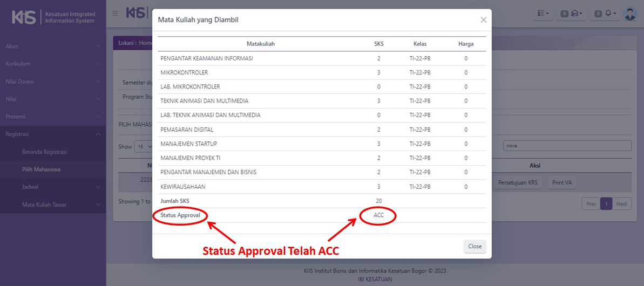Click the KIIS logo in top header
Viewport: 644px width, 286px height.
click(x=136, y=12)
